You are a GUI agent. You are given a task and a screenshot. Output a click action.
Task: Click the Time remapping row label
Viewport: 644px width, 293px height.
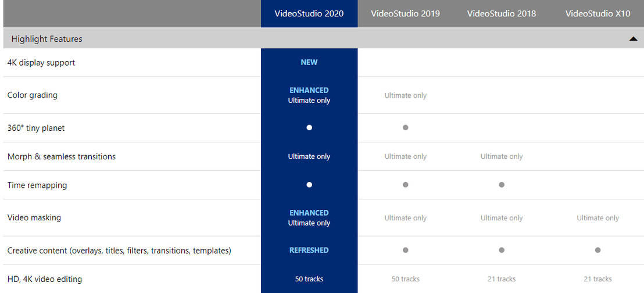[x=37, y=185]
